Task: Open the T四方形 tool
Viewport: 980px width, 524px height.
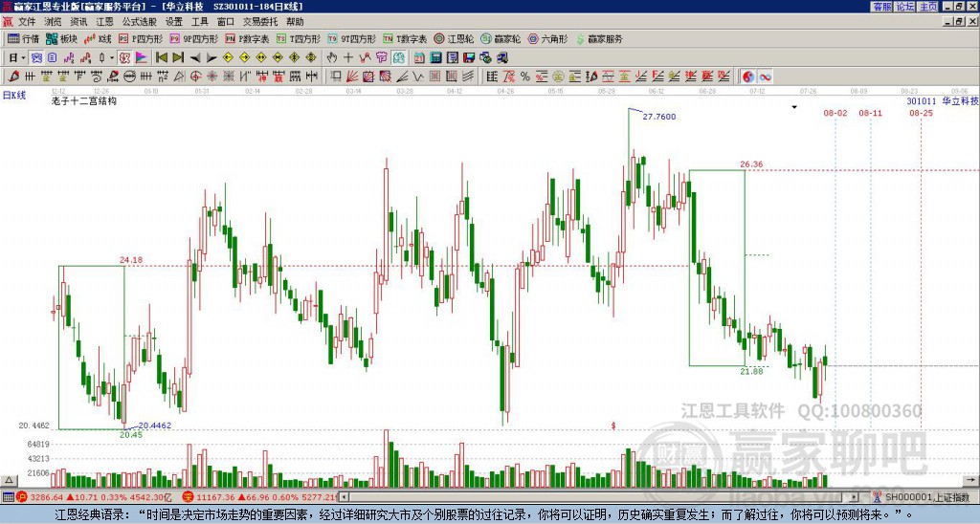Action: 299,38
